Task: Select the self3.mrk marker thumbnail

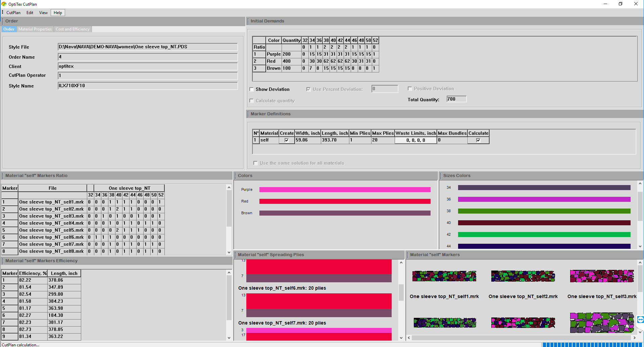Action: coord(602,276)
